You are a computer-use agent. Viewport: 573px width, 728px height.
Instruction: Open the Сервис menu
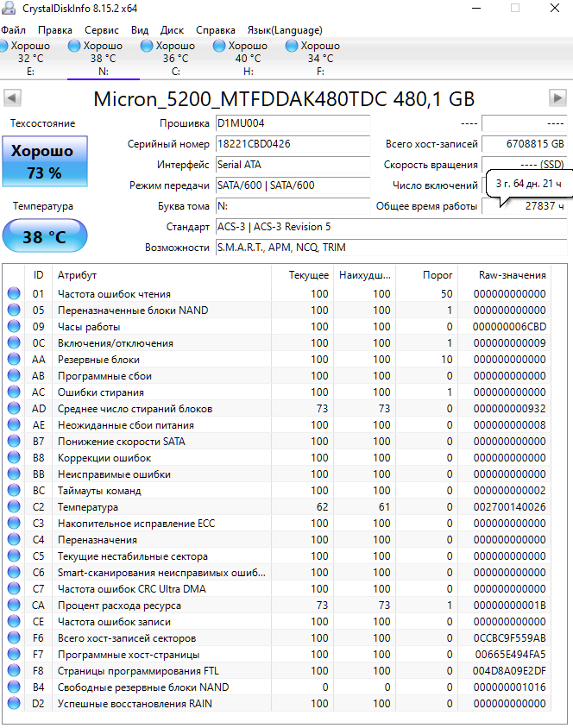[101, 30]
